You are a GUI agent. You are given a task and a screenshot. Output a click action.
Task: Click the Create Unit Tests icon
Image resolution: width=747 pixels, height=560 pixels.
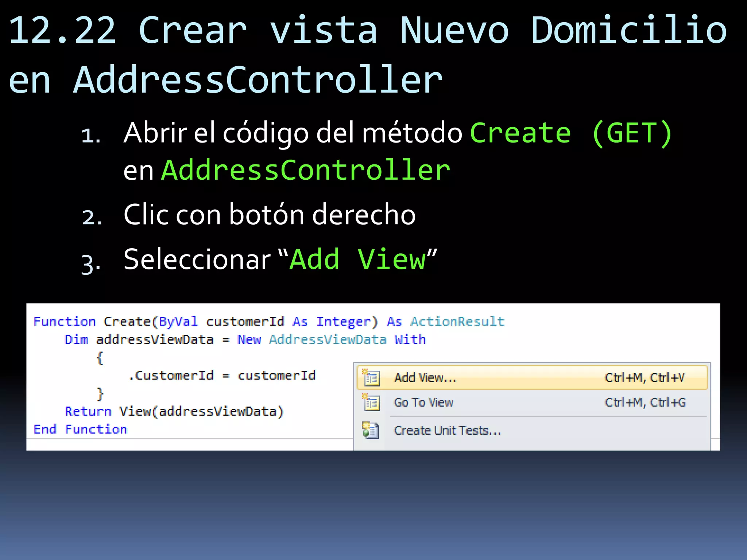pyautogui.click(x=371, y=431)
